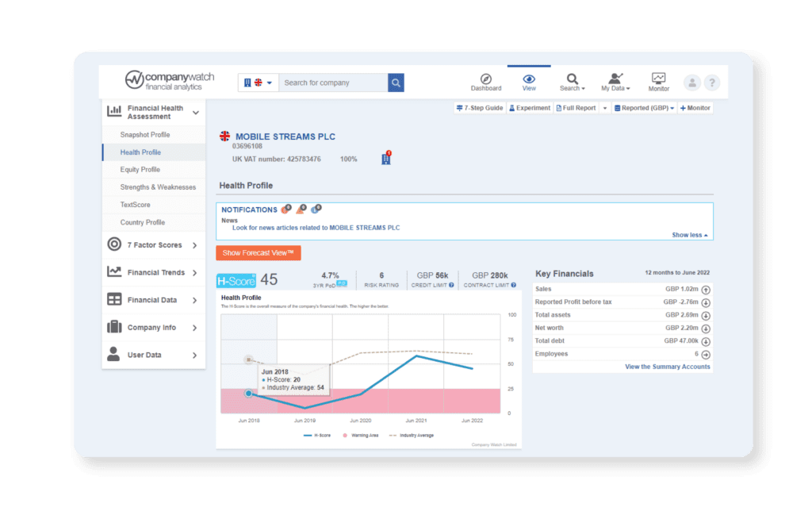Click the H-Score badge
Image resolution: width=812 pixels, height=519 pixels.
(236, 280)
